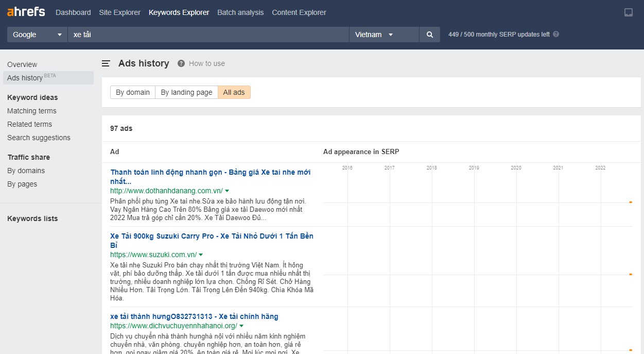Screen dimensions: 644x354
Task: Open Search suggestions in the sidebar
Action: (39, 138)
